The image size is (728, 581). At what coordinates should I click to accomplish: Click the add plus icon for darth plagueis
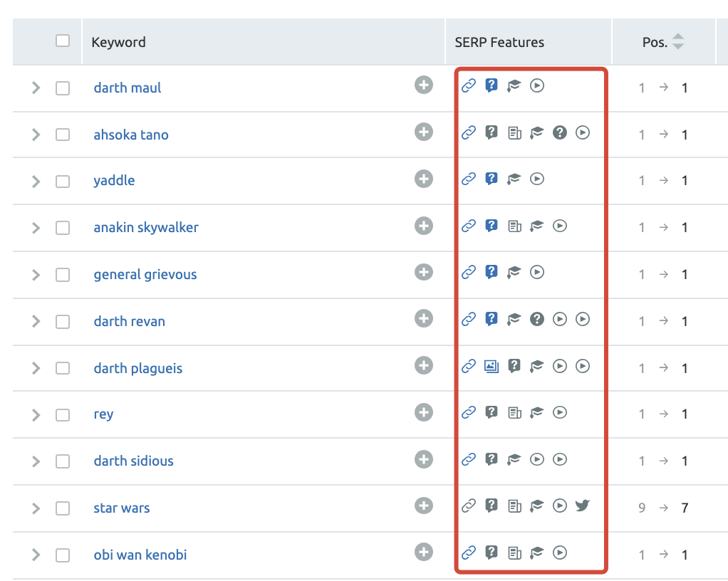(423, 365)
